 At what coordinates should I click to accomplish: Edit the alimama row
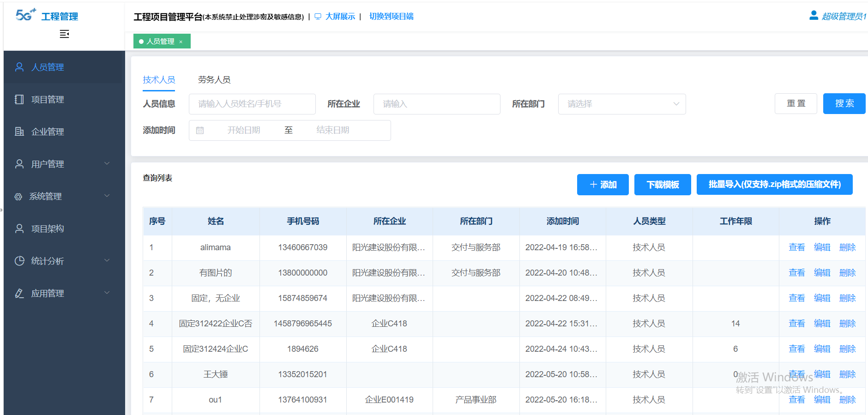[x=822, y=247]
